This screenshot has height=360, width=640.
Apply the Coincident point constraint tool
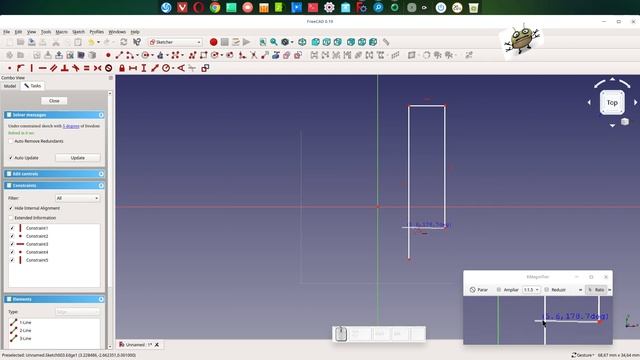[9, 68]
